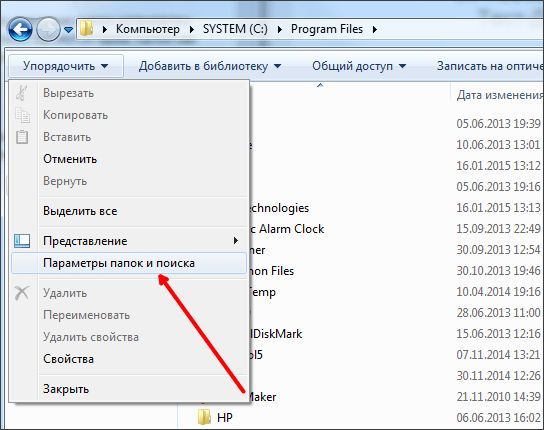
Task: Open the Общий доступ dropdown
Action: [359, 66]
